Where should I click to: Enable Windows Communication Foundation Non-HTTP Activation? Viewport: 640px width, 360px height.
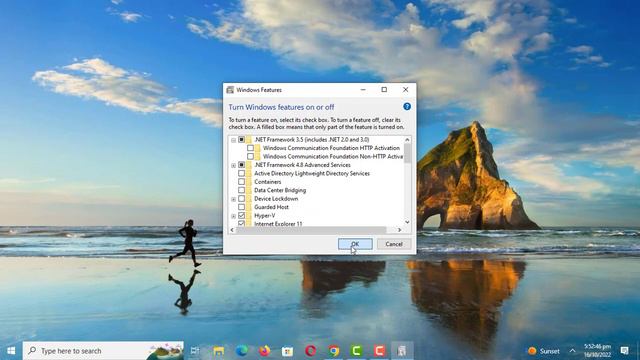tap(250, 156)
